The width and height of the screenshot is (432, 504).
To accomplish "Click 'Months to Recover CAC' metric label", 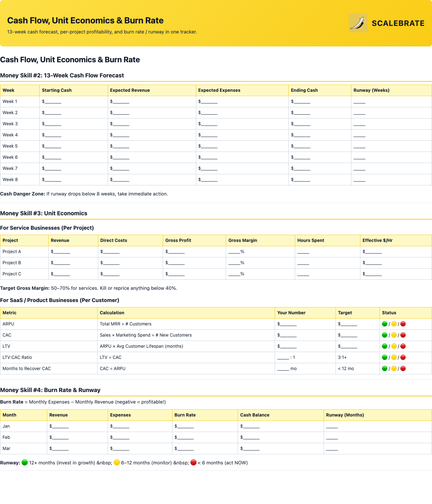I will (27, 369).
